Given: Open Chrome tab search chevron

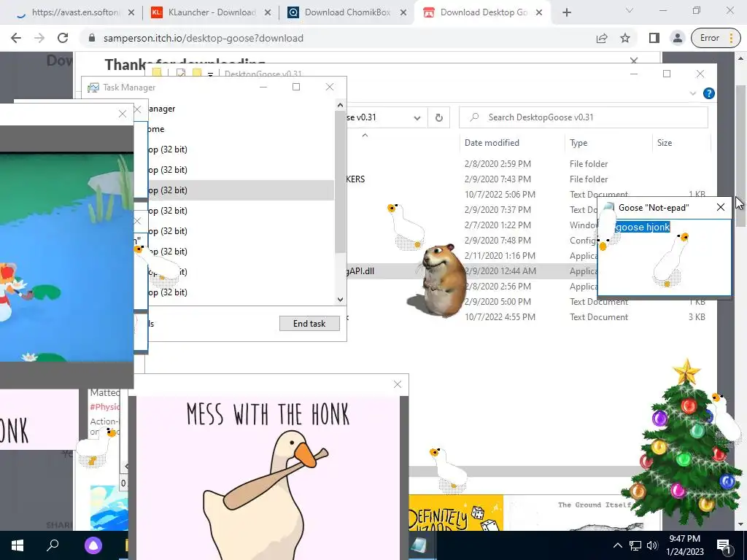Looking at the screenshot, I should [x=630, y=10].
